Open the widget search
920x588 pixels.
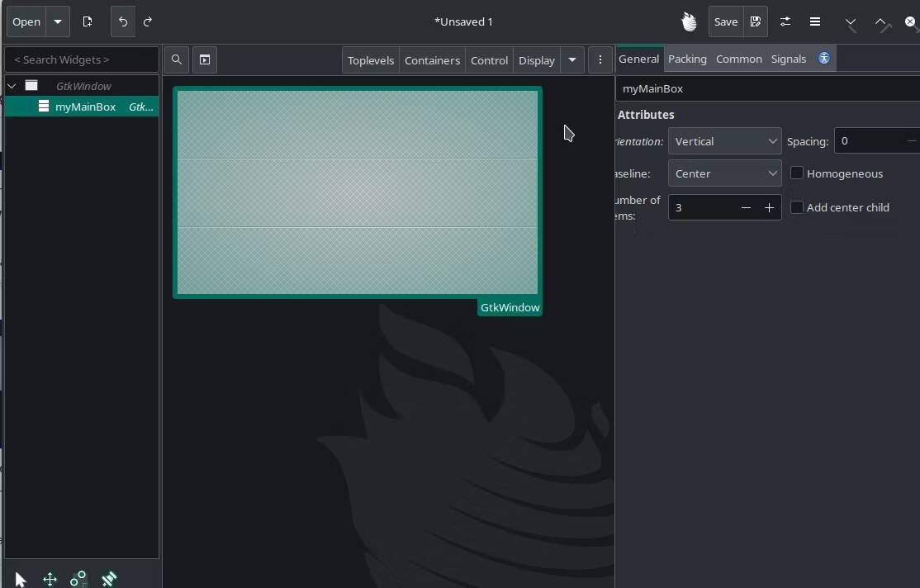(x=177, y=59)
